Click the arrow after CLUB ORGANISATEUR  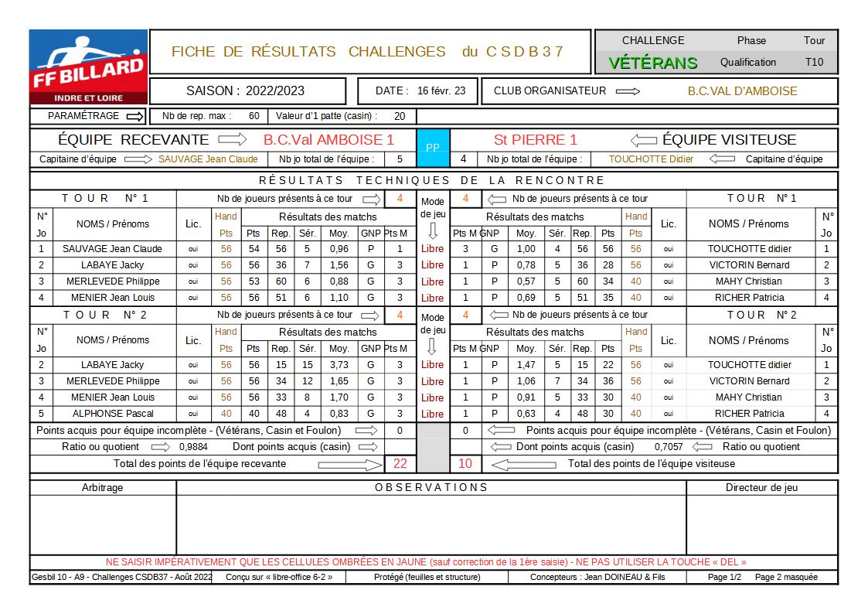click(628, 91)
